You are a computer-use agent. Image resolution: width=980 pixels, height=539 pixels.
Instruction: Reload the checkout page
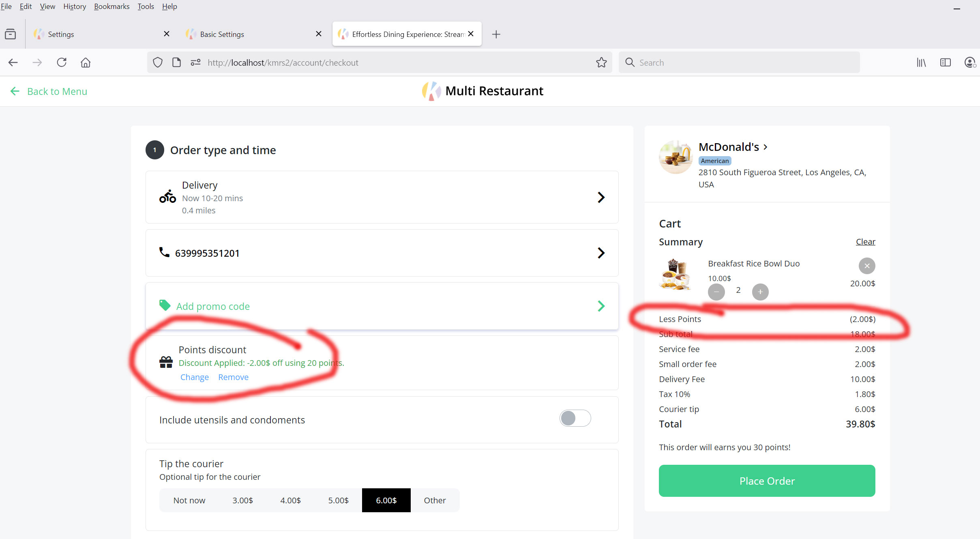click(62, 62)
